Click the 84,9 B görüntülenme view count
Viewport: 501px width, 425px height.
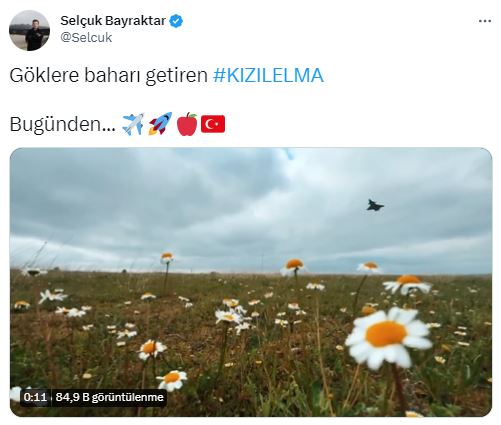pyautogui.click(x=110, y=397)
